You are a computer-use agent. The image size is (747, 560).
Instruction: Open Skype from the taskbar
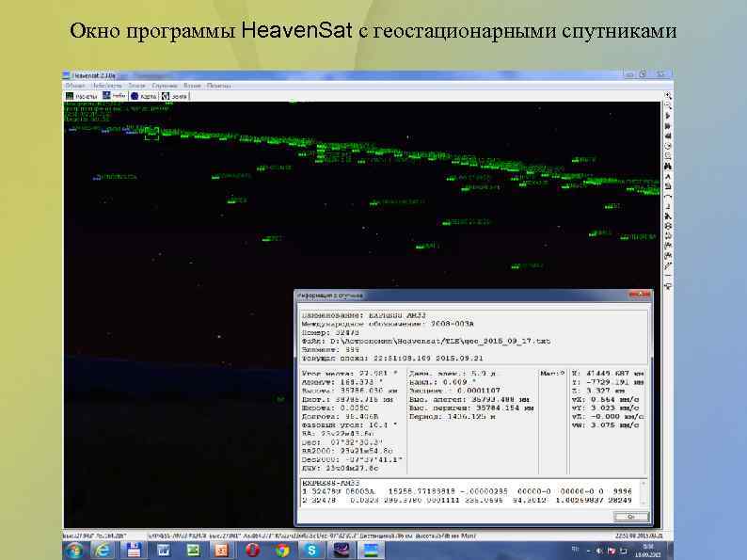pyautogui.click(x=311, y=551)
